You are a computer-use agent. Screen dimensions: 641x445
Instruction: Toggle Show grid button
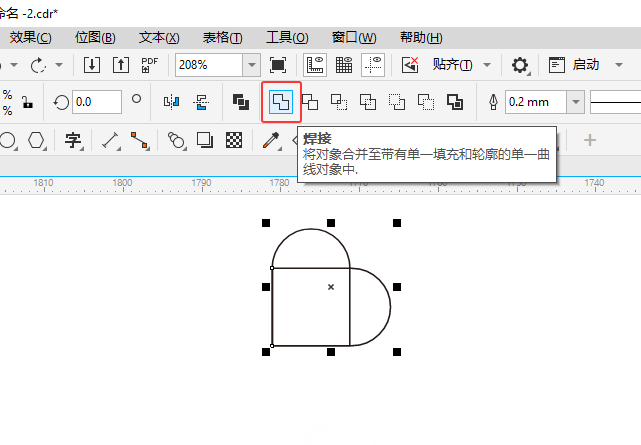344,65
